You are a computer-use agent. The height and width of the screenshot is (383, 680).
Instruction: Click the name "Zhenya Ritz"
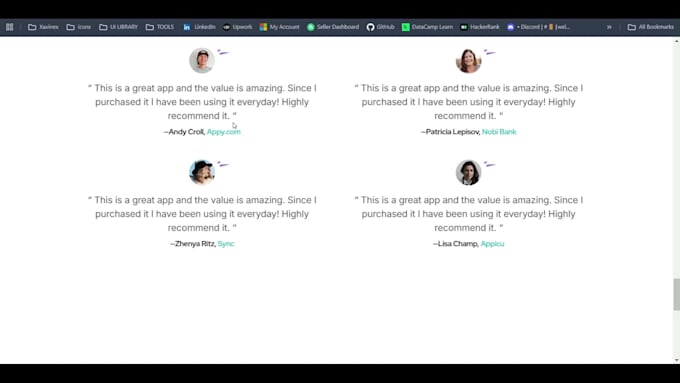[195, 244]
